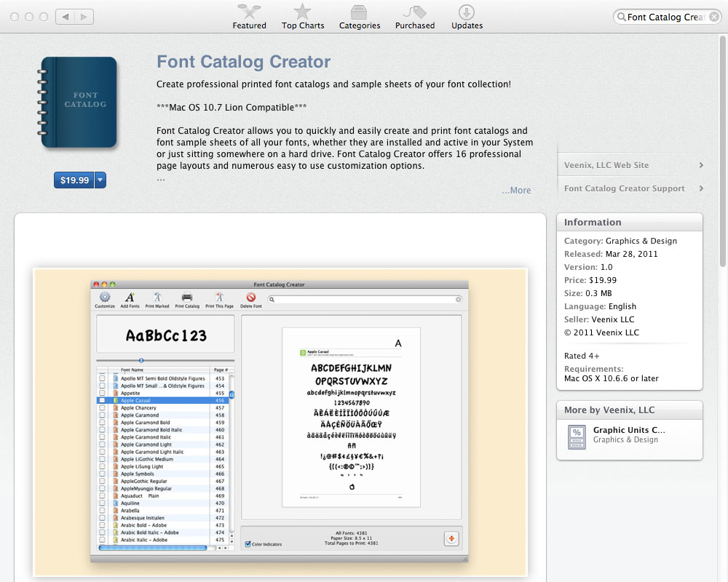Screen dimensions: 728x582
Task: Go back to previous page
Action: coord(66,17)
